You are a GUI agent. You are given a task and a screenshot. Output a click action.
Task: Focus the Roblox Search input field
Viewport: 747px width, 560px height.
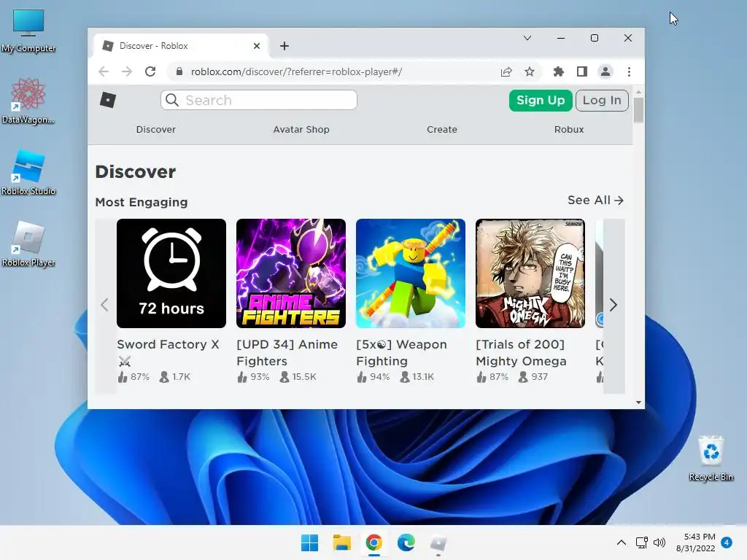click(x=259, y=100)
